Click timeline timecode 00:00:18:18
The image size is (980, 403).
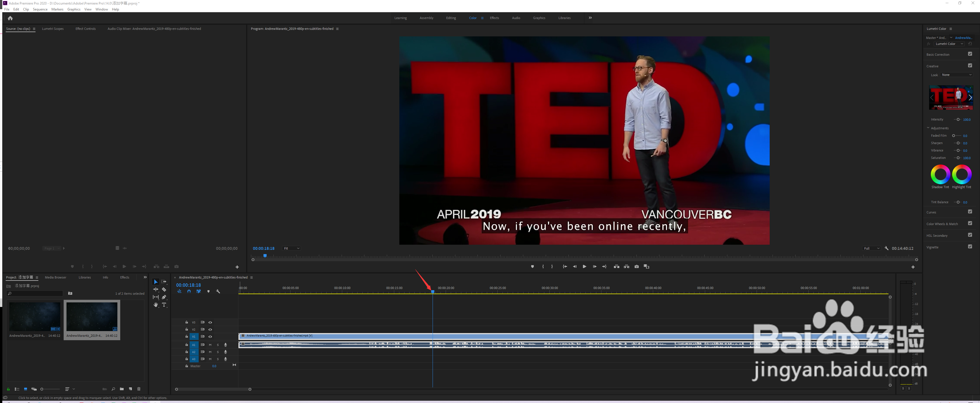(x=188, y=285)
